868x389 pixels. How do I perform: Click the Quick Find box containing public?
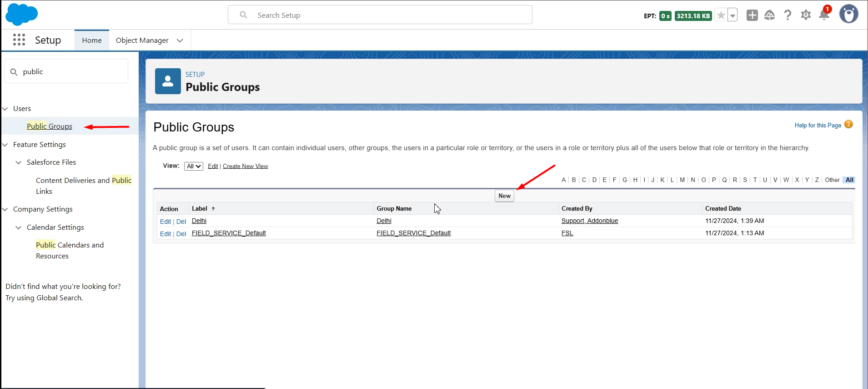pyautogui.click(x=66, y=71)
